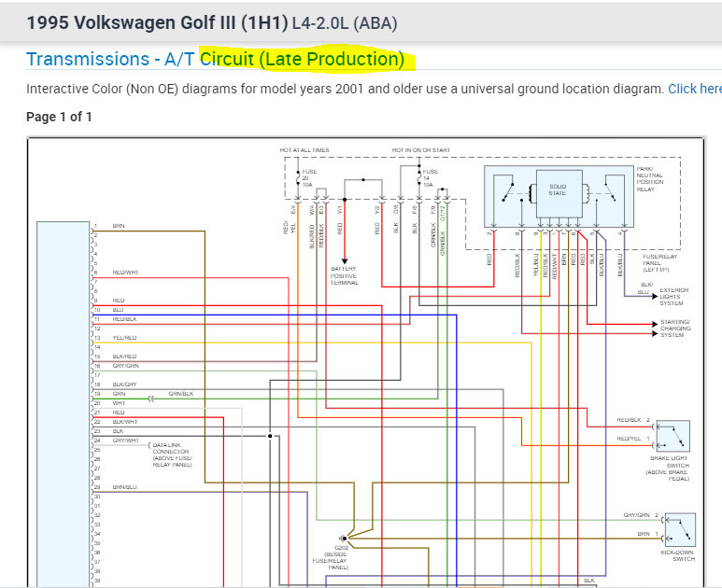Image resolution: width=722 pixels, height=588 pixels.
Task: Click the 'HOT IN ON OR START' label
Action: coord(421,150)
